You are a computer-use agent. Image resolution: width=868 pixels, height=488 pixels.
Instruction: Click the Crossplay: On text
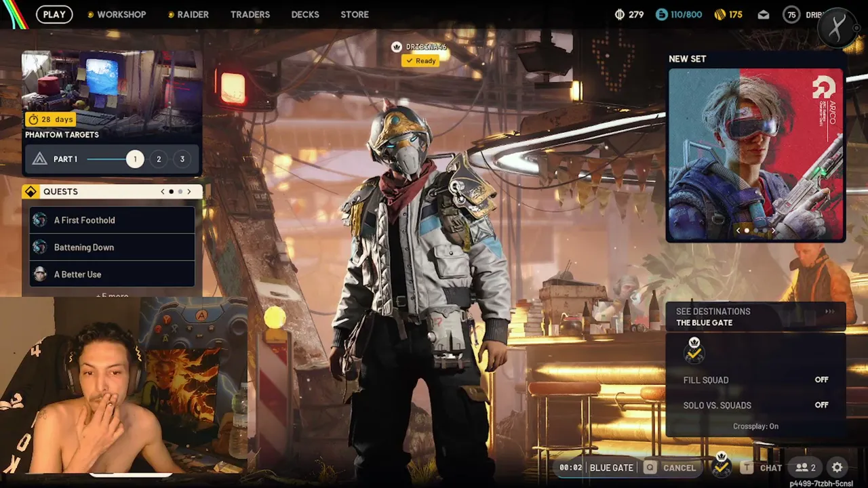click(x=755, y=426)
